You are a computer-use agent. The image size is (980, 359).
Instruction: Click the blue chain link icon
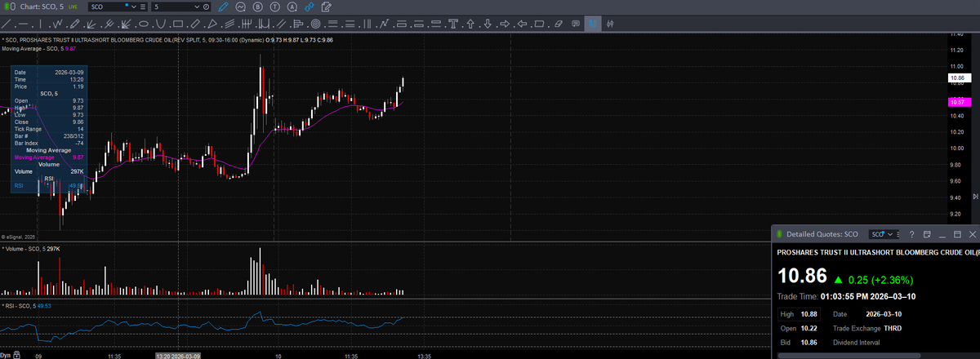[309, 7]
